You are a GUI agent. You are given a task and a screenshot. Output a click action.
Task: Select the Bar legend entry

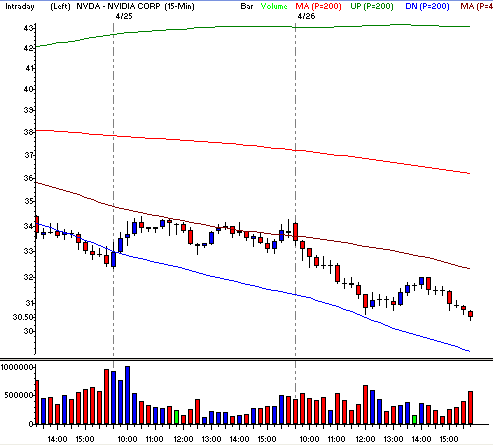[x=247, y=6]
